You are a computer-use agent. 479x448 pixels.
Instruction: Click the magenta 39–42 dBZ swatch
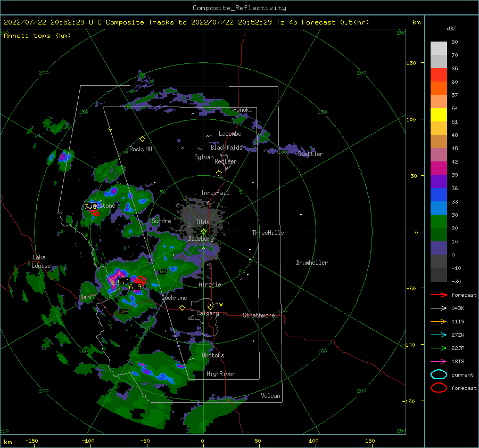pos(439,168)
